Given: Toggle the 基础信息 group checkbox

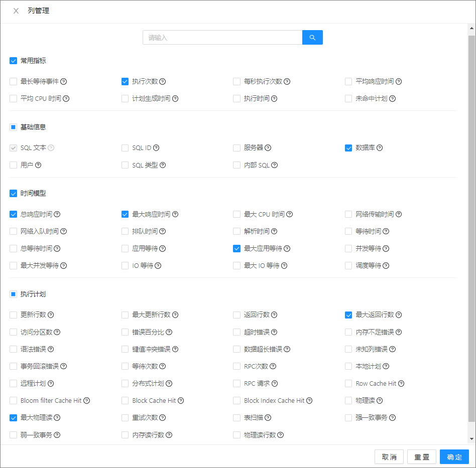Looking at the screenshot, I should pos(13,127).
